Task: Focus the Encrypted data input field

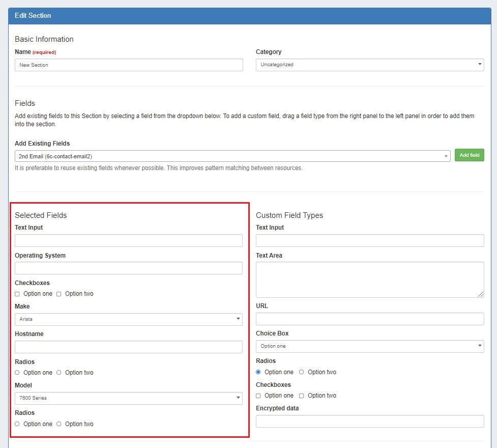Action: click(369, 422)
